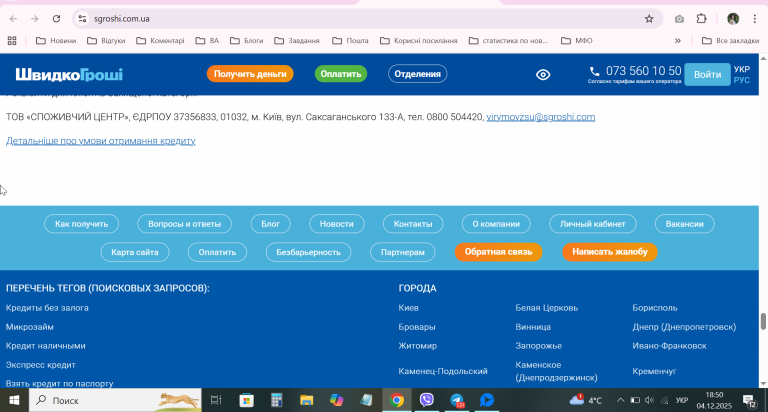Go back using browser back arrow
Screen dimensions: 768x412
tap(13, 19)
